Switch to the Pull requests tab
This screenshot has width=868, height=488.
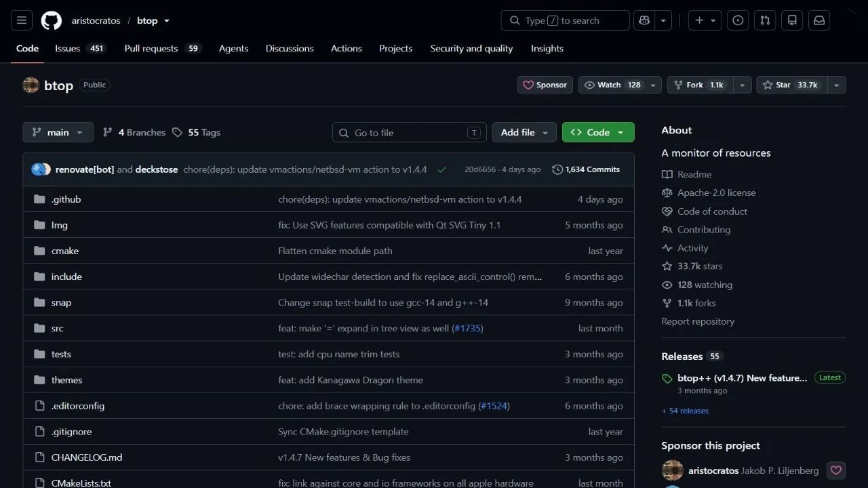click(163, 48)
